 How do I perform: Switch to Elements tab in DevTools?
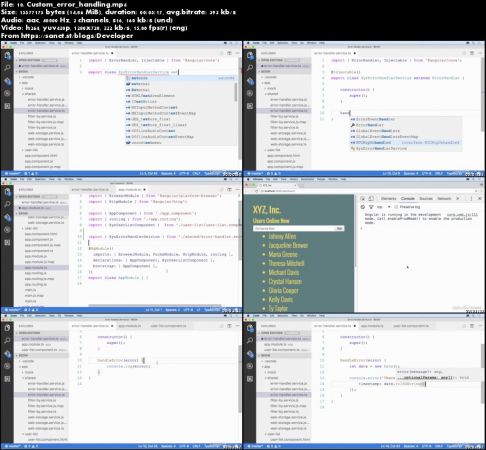(388, 198)
